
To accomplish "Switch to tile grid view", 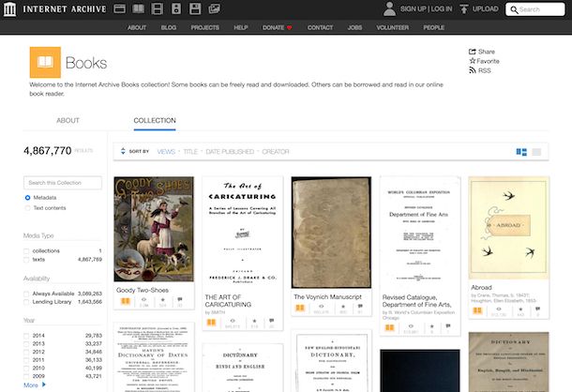I will [x=521, y=152].
